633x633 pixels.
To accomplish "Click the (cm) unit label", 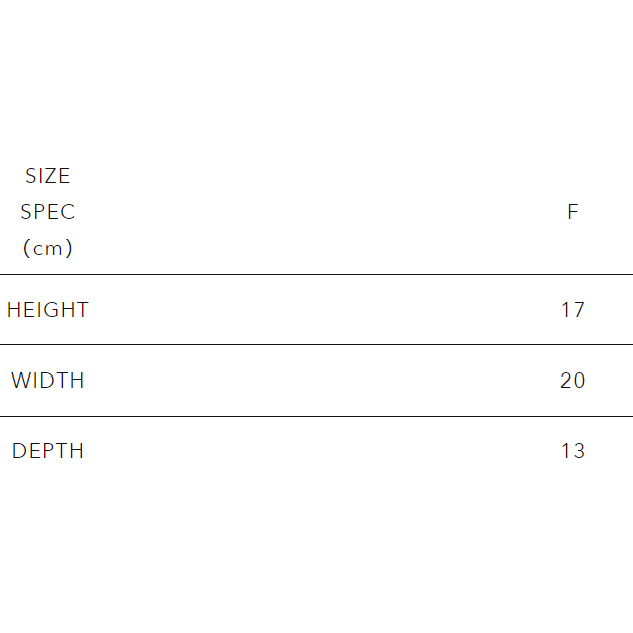I will pyautogui.click(x=48, y=248).
